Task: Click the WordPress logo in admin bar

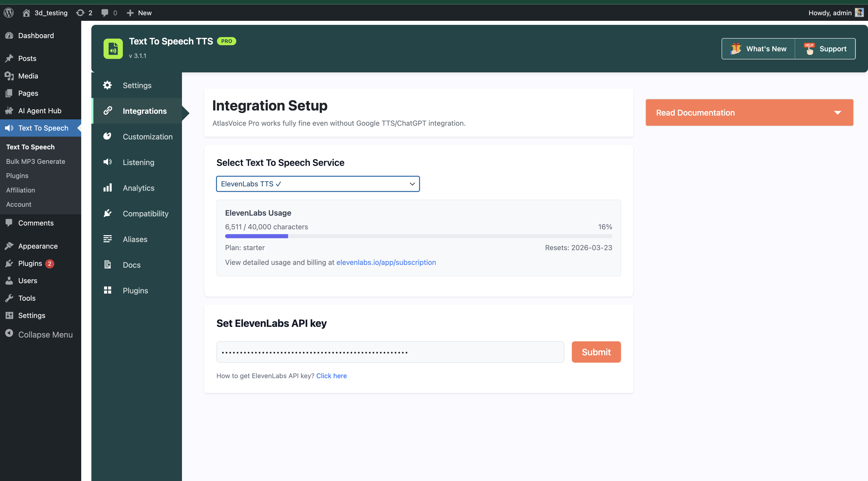Action: pos(8,12)
